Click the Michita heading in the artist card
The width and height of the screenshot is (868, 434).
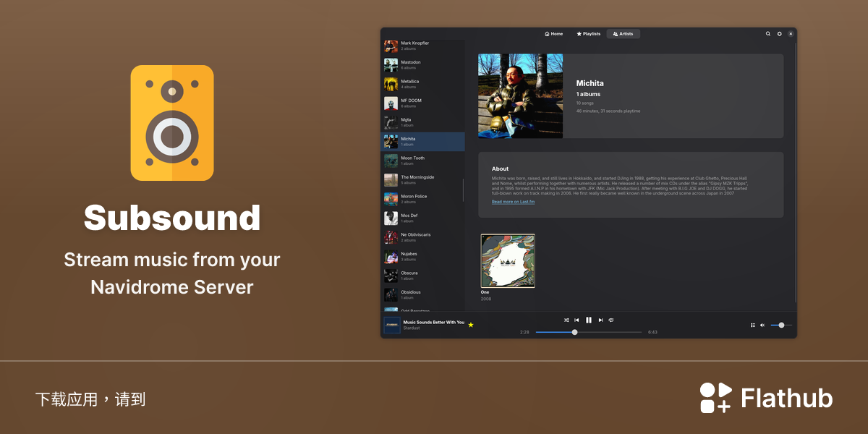(x=590, y=83)
